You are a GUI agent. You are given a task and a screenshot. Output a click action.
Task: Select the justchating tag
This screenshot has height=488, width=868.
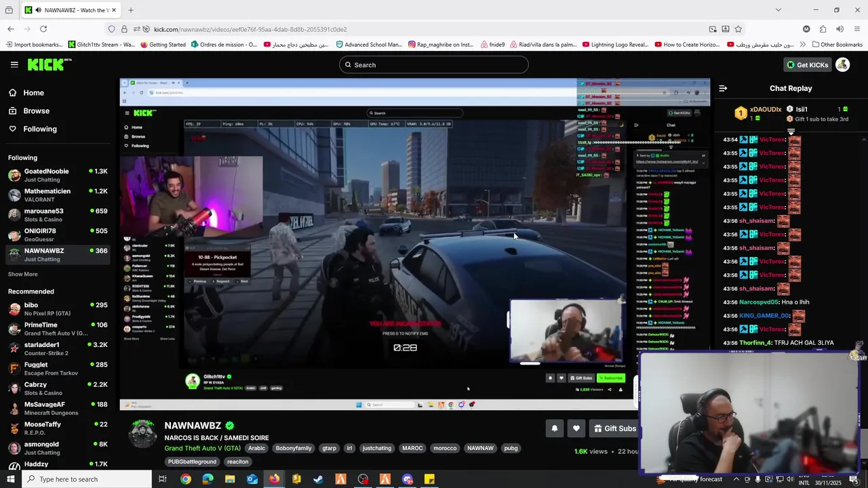click(x=377, y=448)
